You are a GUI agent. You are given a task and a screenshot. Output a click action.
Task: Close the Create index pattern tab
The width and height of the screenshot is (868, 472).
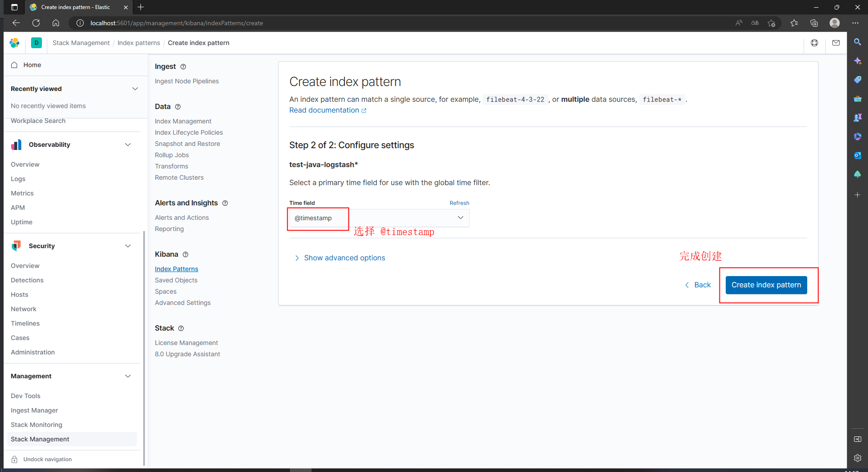(x=126, y=7)
